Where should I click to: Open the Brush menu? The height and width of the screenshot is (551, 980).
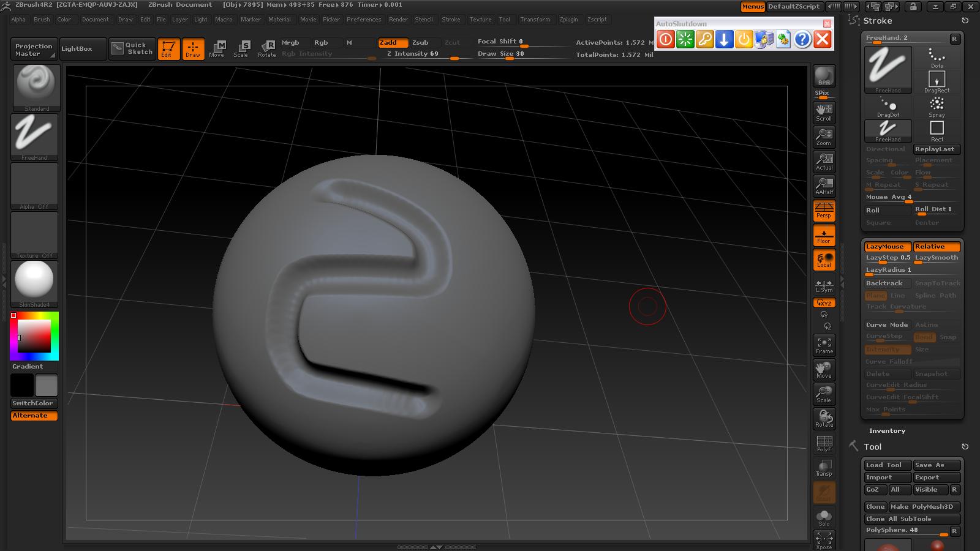point(42,20)
